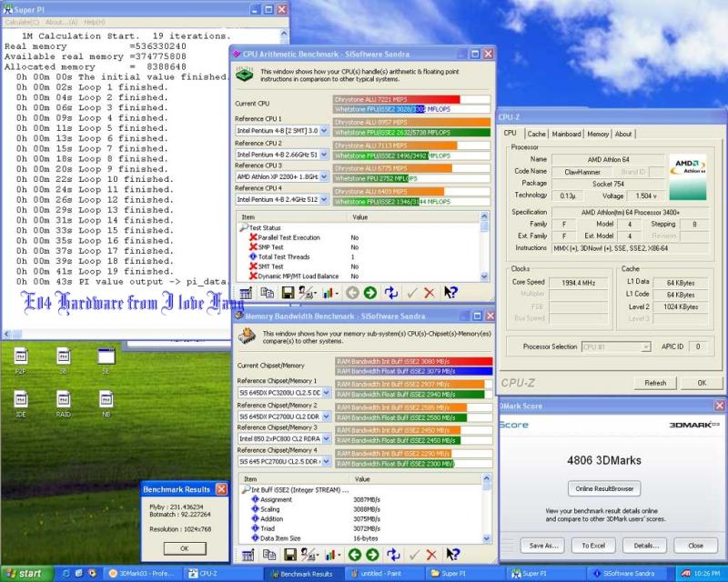728x582 pixels.
Task: Click Save As button in 3DMark Score
Action: (x=542, y=546)
